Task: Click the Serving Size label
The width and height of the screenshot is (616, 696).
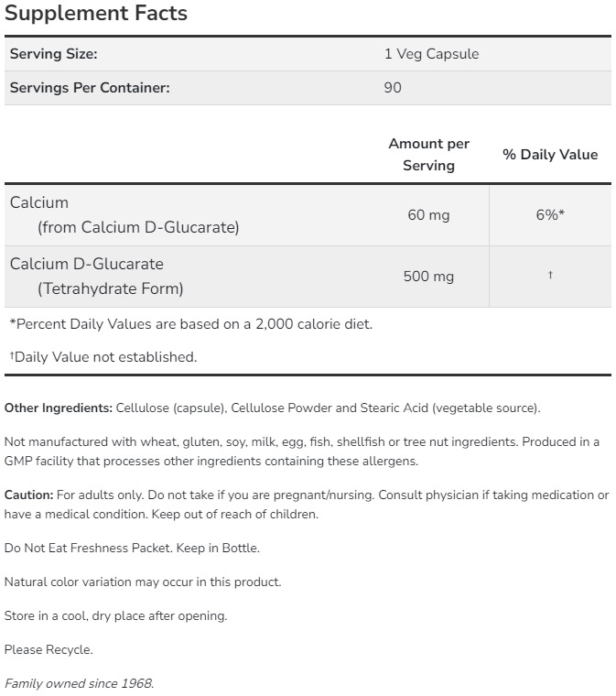Action: [x=53, y=54]
